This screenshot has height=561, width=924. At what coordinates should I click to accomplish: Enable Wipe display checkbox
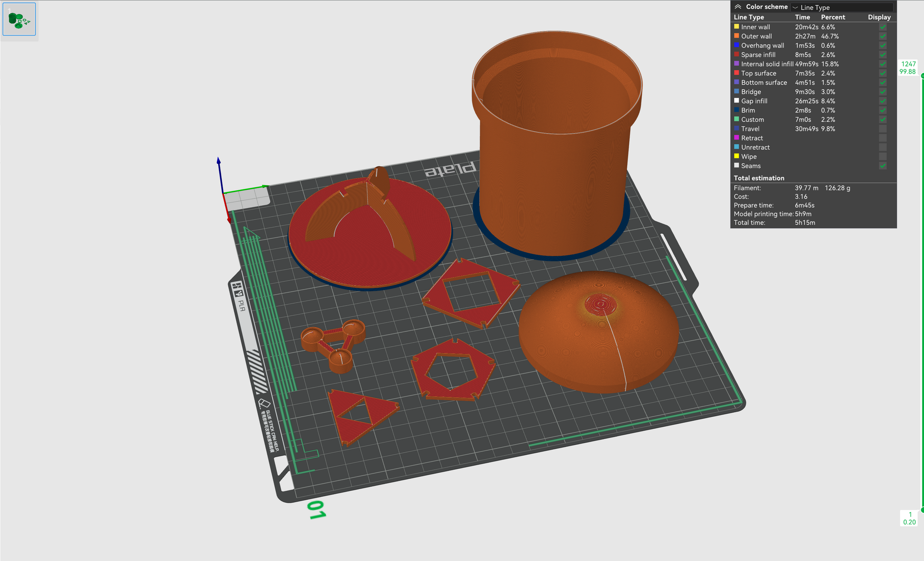pos(883,157)
